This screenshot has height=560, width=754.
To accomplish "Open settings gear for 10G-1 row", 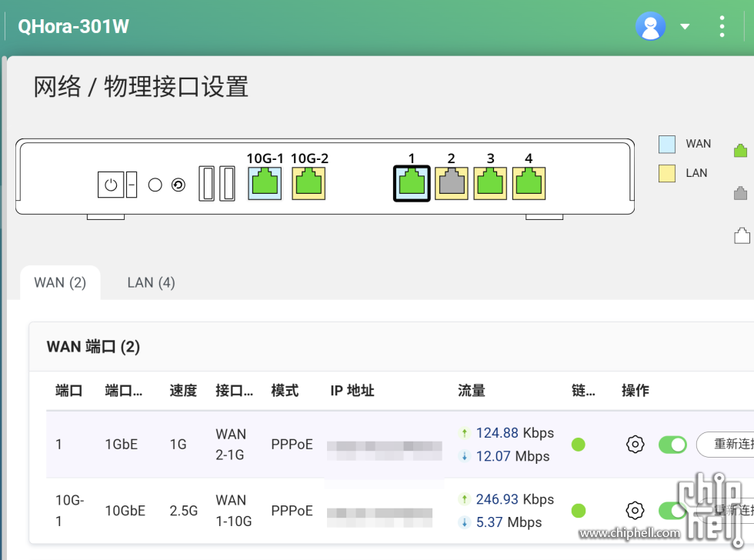I will click(x=636, y=510).
